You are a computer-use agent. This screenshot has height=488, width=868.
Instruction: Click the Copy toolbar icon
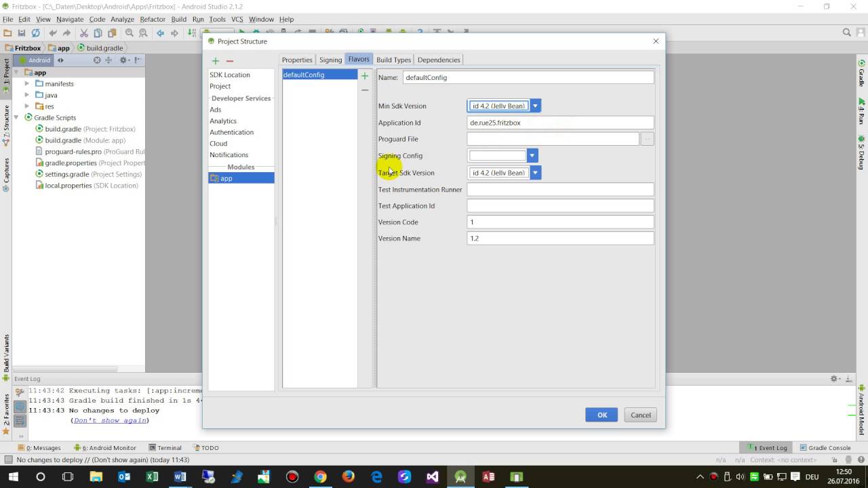tap(98, 33)
